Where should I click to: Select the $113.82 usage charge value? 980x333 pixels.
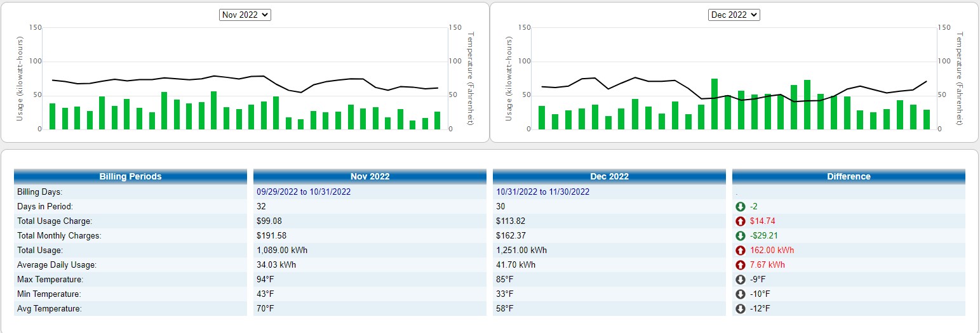[x=511, y=221]
